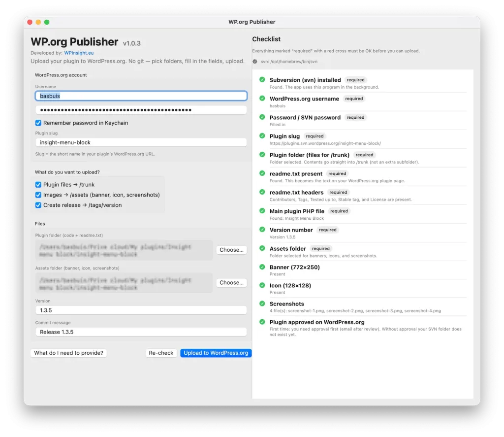Click green check icon beside Password / SVN password

262,117
